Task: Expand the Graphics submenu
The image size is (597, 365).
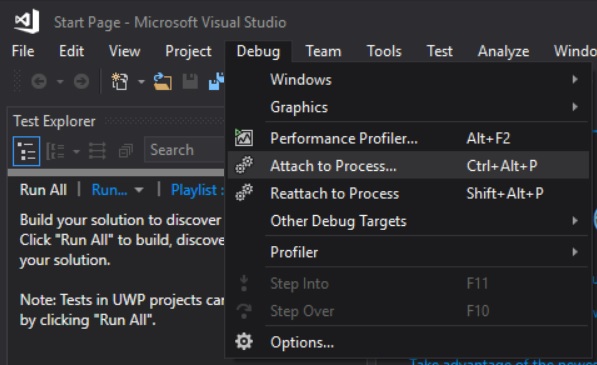Action: click(408, 107)
